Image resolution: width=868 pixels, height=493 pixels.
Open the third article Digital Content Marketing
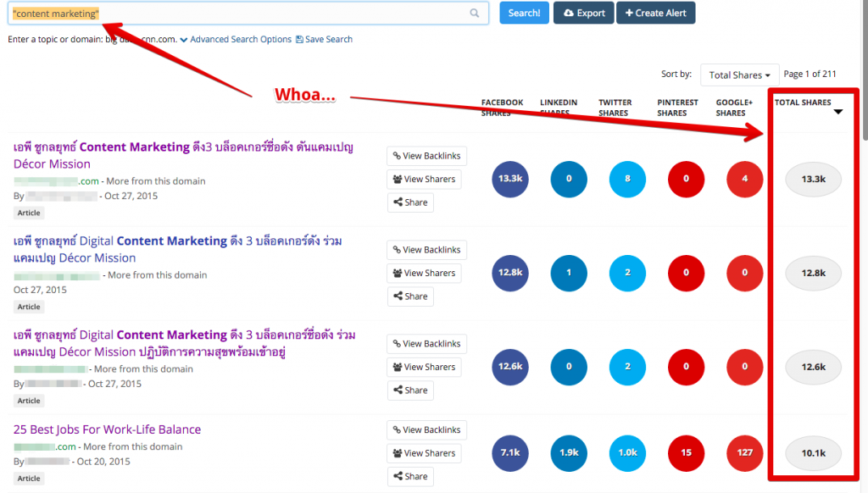point(184,343)
